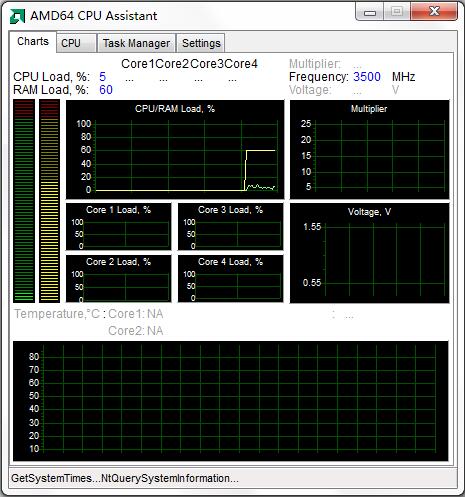Click the 'Temperature,°C :' label
Viewport: 465px width, 497px height.
(60, 314)
